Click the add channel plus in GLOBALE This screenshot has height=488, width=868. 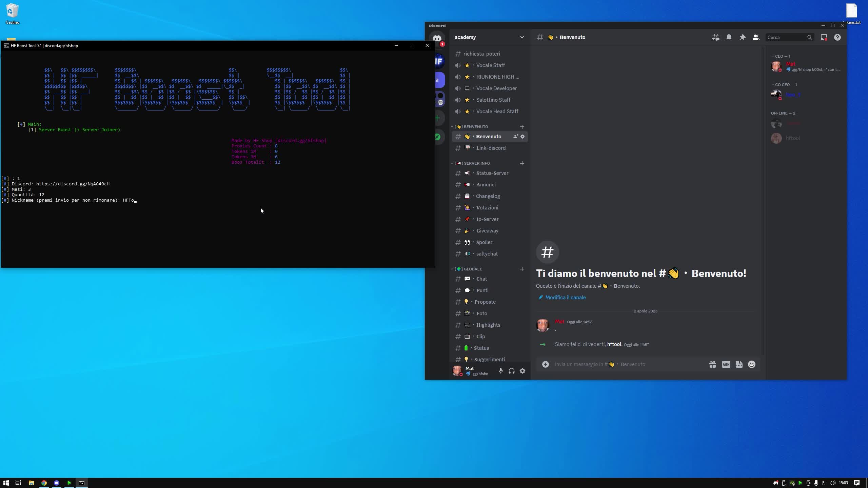[522, 269]
